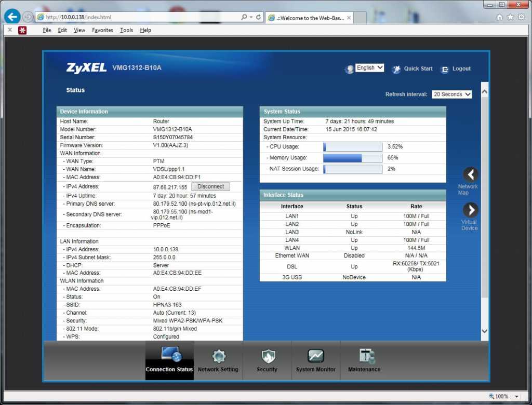Image resolution: width=532 pixels, height=405 pixels.
Task: Go back with browser back arrow
Action: [x=11, y=17]
